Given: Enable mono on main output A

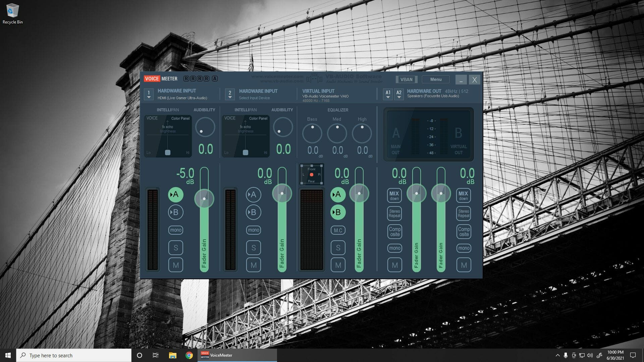Looking at the screenshot, I should pyautogui.click(x=394, y=248).
